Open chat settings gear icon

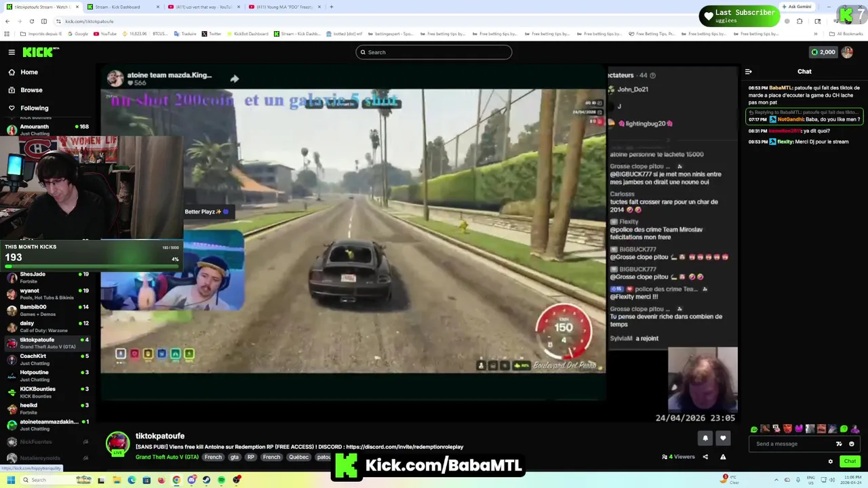coord(831,462)
